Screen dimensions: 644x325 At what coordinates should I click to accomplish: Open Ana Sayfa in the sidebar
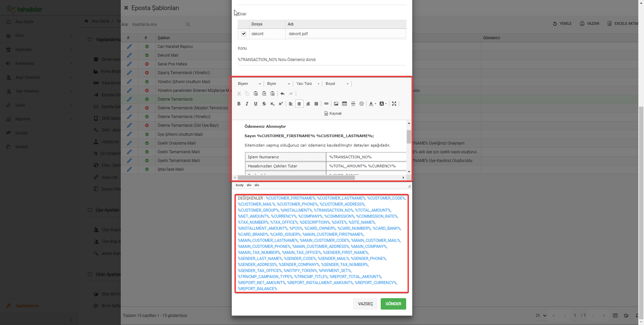coord(39,22)
